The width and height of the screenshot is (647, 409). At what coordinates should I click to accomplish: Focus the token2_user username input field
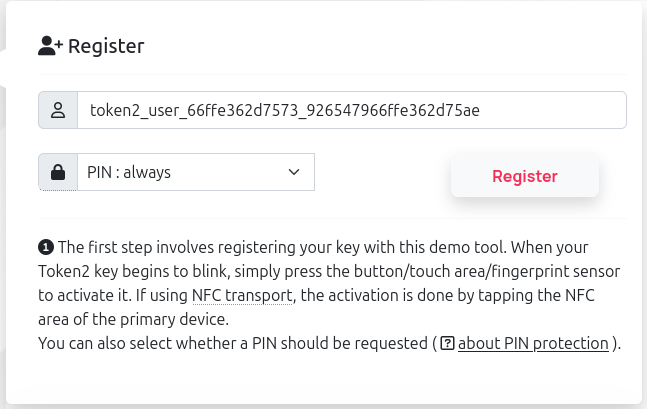point(352,110)
